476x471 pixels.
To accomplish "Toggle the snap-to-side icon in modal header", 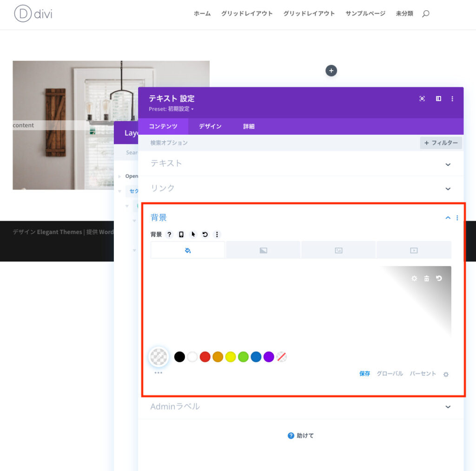I will [438, 98].
